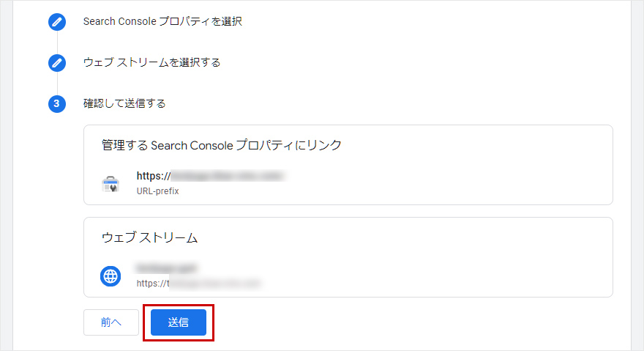Click the pencil icon beside Search Console プロパティを選択
This screenshot has width=644, height=351.
pyautogui.click(x=57, y=22)
